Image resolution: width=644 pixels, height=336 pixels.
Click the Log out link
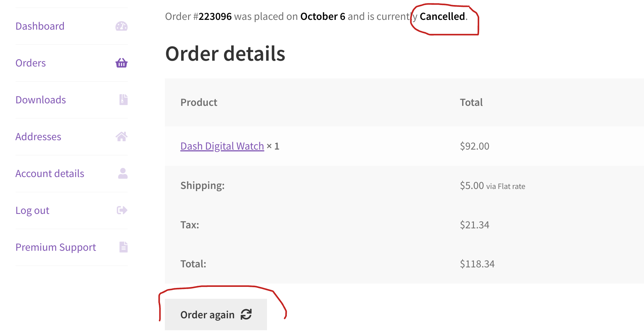point(32,210)
